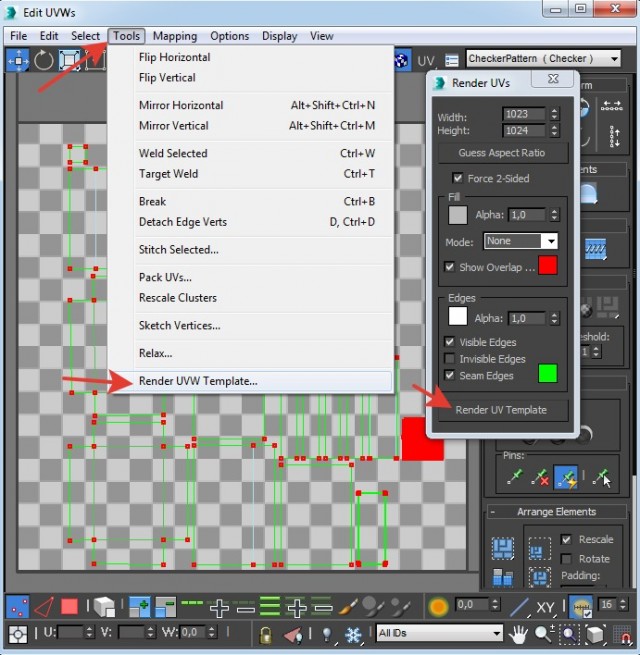Adjust the Fill Alpha spinner arrows

click(x=554, y=215)
